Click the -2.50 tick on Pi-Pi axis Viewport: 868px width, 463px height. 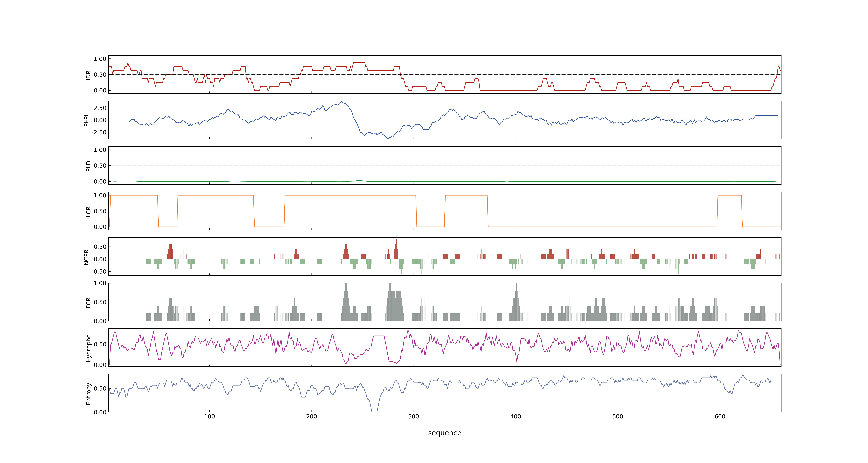pos(99,132)
